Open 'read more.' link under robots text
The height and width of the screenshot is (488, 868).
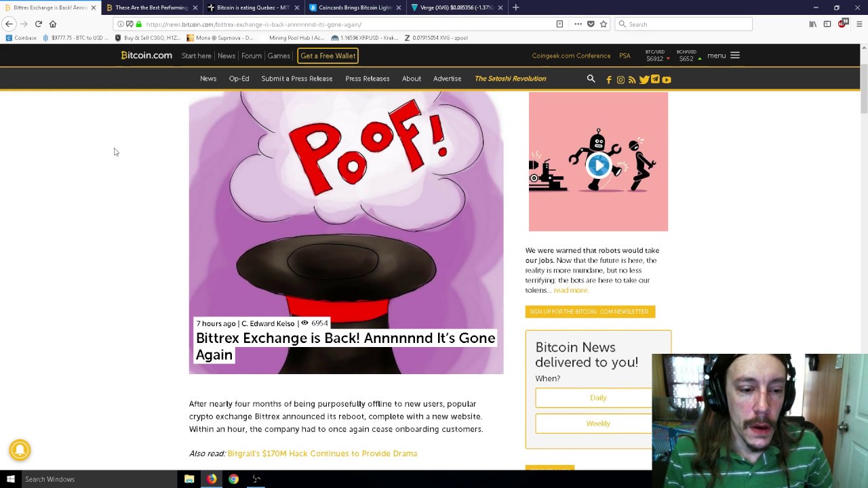[x=571, y=290]
